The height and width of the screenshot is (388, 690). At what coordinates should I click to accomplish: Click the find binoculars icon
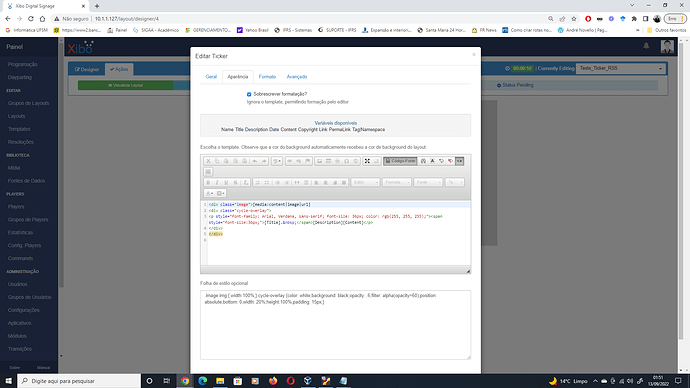[423, 161]
